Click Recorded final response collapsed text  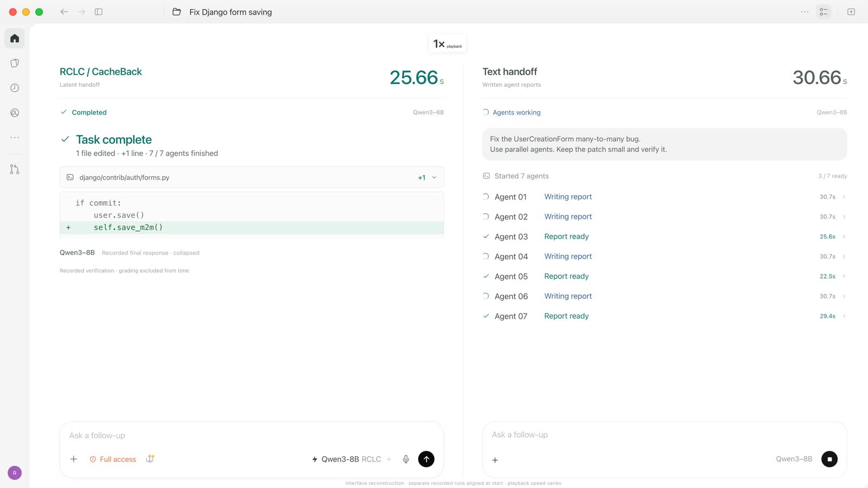pyautogui.click(x=151, y=253)
